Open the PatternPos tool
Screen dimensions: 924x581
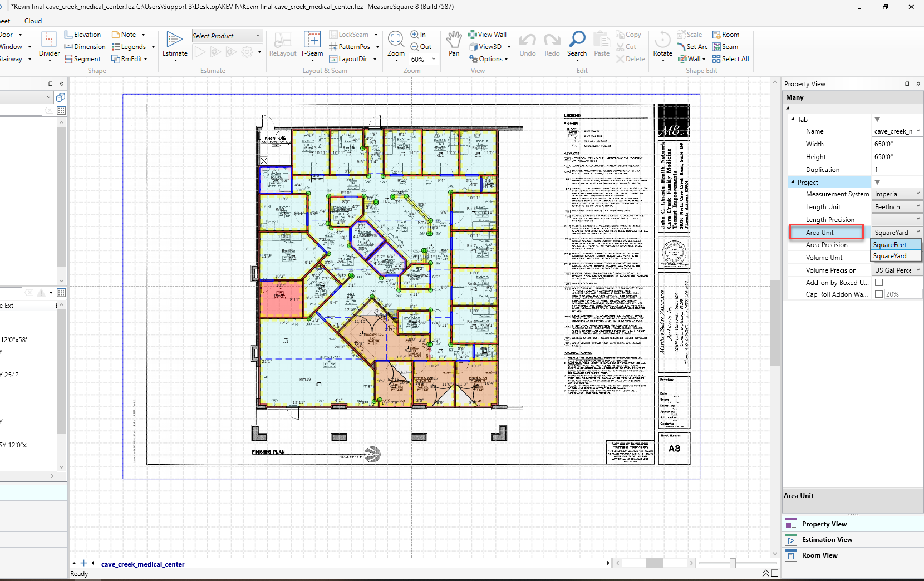tap(350, 47)
